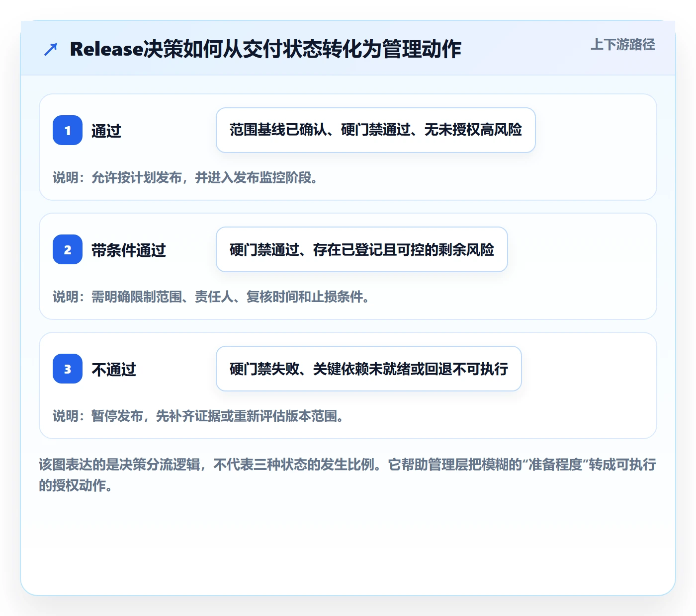
Task: Click the number 1 step badge
Action: point(68,130)
